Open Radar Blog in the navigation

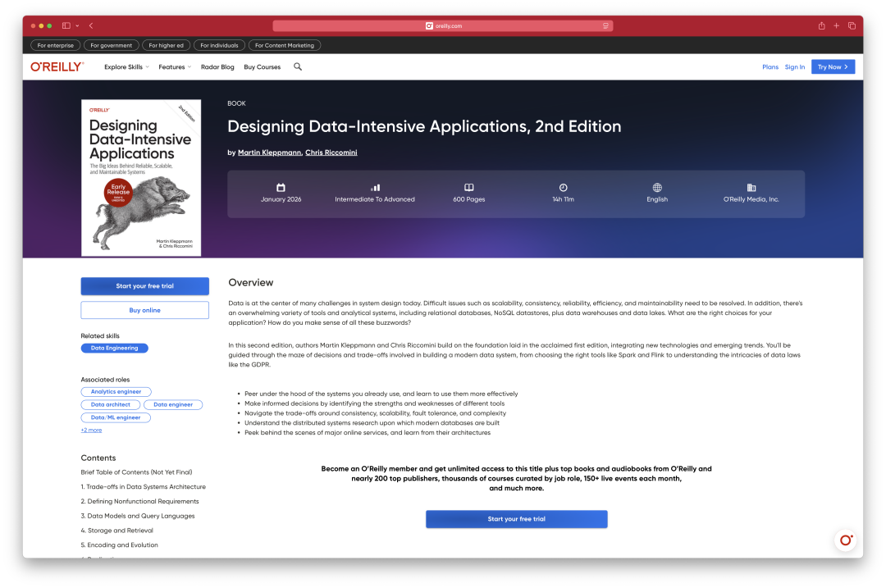pyautogui.click(x=217, y=66)
